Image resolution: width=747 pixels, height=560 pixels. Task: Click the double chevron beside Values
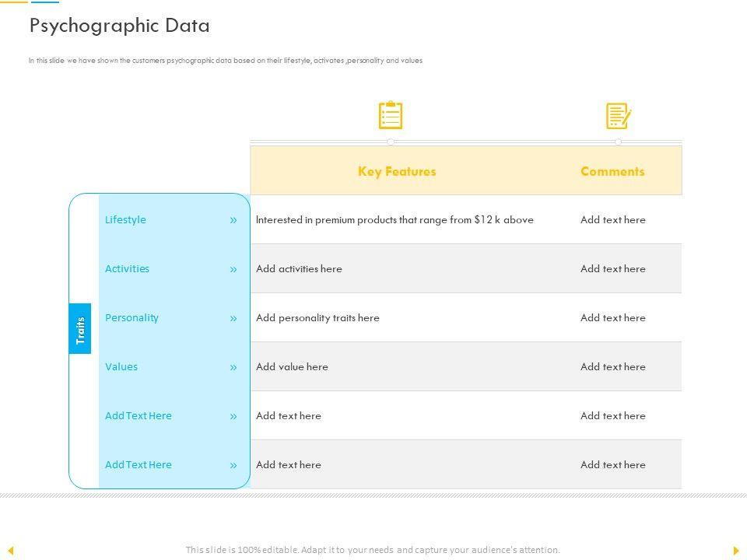point(233,367)
